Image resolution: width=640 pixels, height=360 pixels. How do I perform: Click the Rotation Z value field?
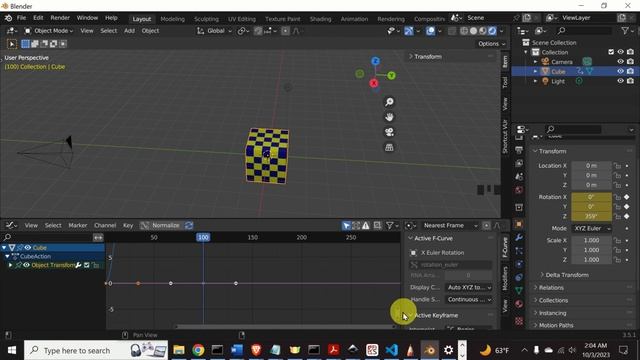point(591,216)
